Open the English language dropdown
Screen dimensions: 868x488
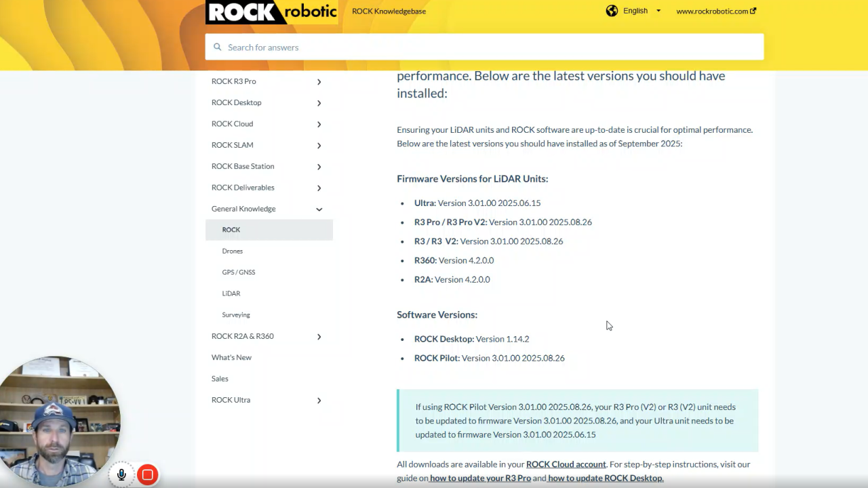[641, 11]
